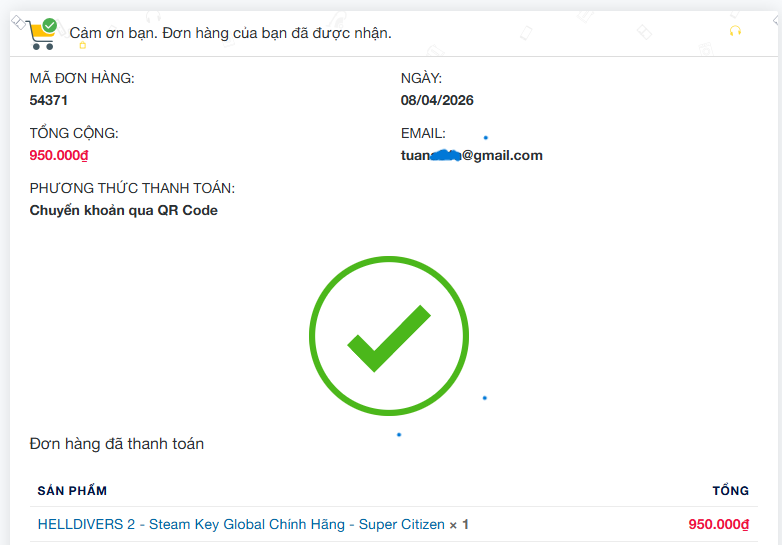
Task: Click the Cảm ơn bạn confirmation message
Action: [x=230, y=33]
